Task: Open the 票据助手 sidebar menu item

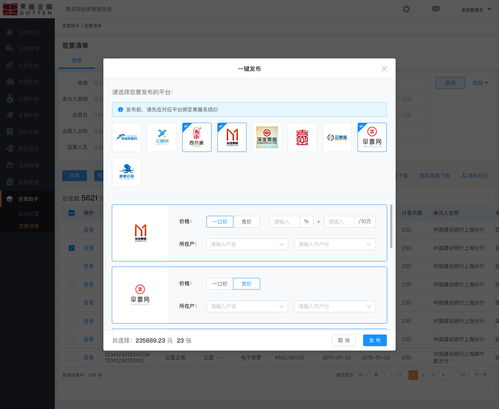Action: tap(27, 199)
